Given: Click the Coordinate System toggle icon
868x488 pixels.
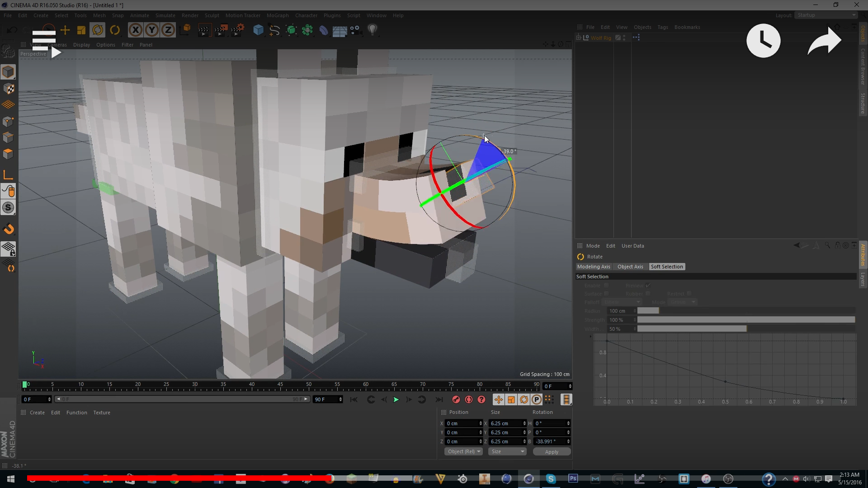Looking at the screenshot, I should [185, 30].
